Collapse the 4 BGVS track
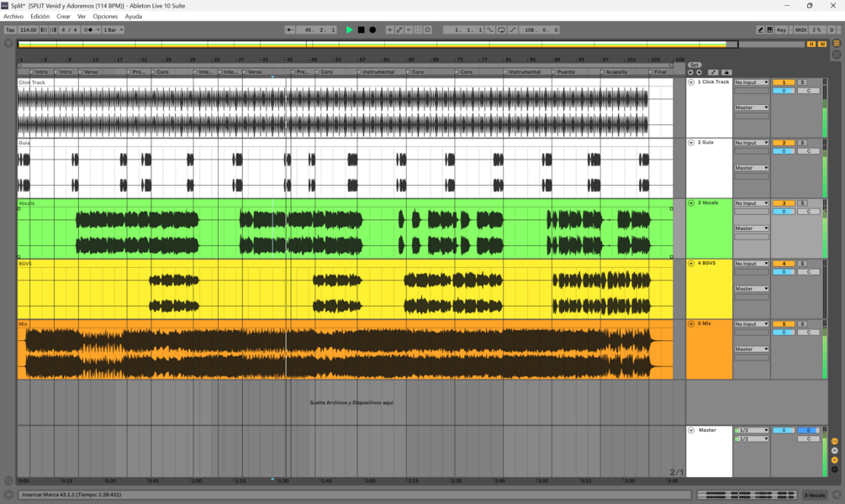 [691, 263]
